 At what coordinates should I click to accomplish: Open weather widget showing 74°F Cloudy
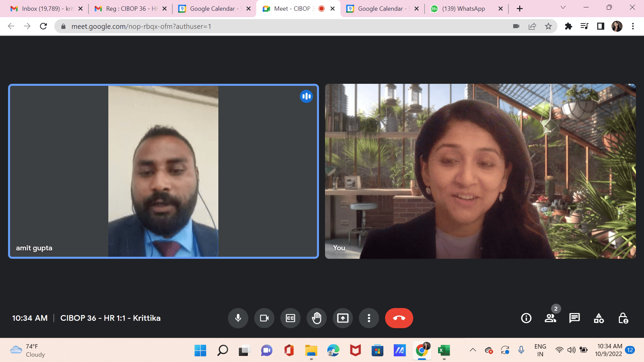tap(28, 350)
